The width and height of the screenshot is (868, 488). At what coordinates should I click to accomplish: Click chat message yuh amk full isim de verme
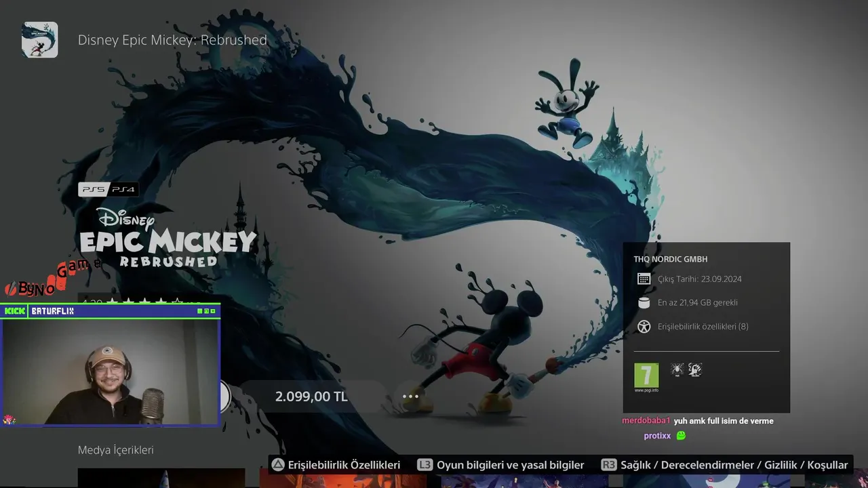pos(724,421)
